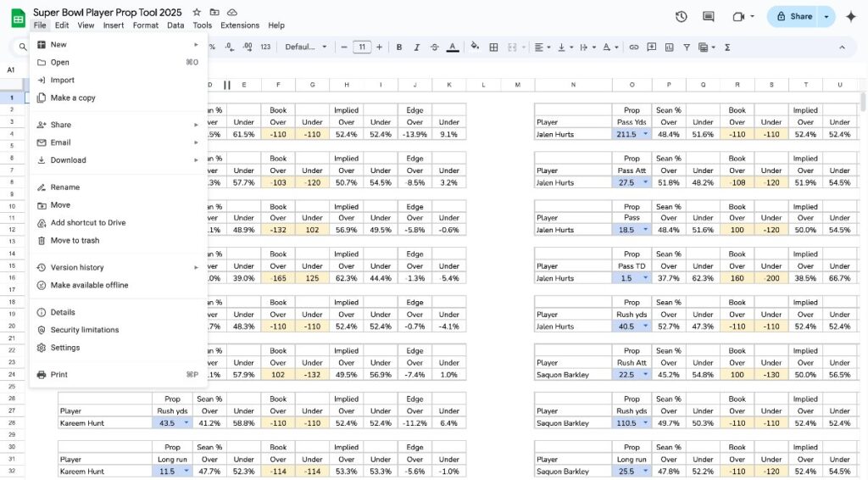Open the last edit history clock icon
The height and width of the screenshot is (480, 868).
click(x=681, y=17)
